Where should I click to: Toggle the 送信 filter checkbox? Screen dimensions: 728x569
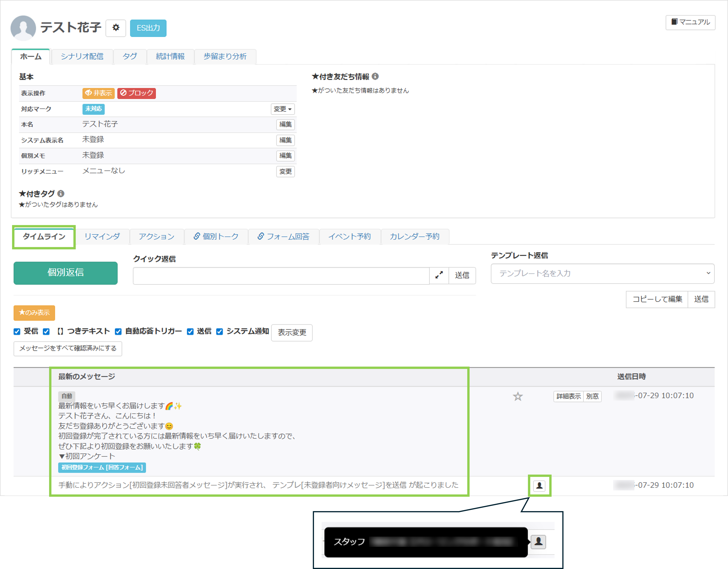click(190, 332)
